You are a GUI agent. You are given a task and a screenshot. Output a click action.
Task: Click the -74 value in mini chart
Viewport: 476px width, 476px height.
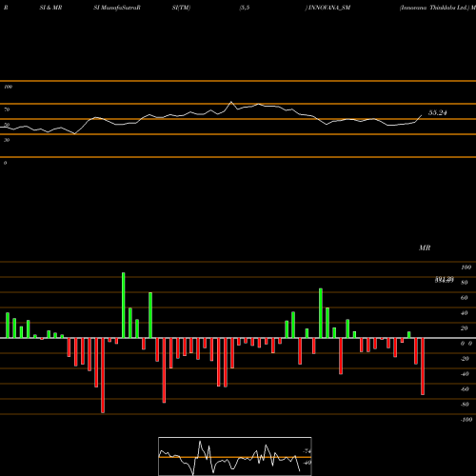[x=307, y=451]
